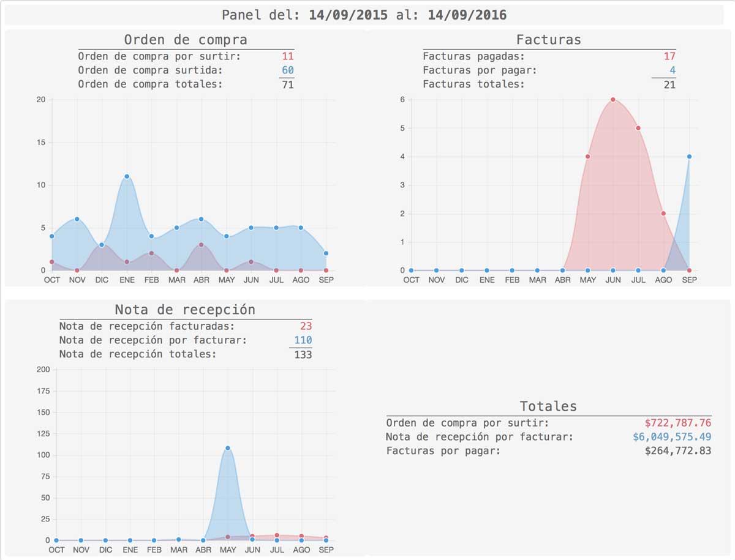Click the end date 14/09/2016 in panel header
Screen dimensions: 735x560
point(467,15)
